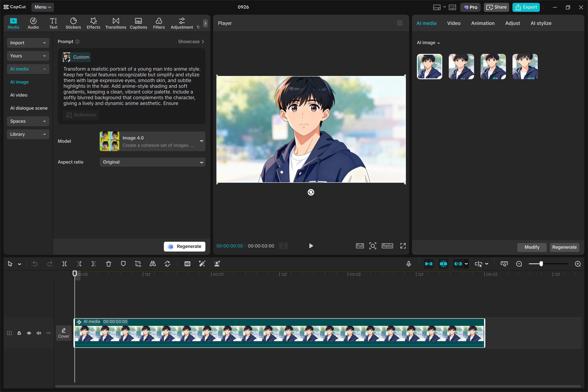Click the player fullscreen expand icon
Image resolution: width=588 pixels, height=392 pixels.
[403, 246]
